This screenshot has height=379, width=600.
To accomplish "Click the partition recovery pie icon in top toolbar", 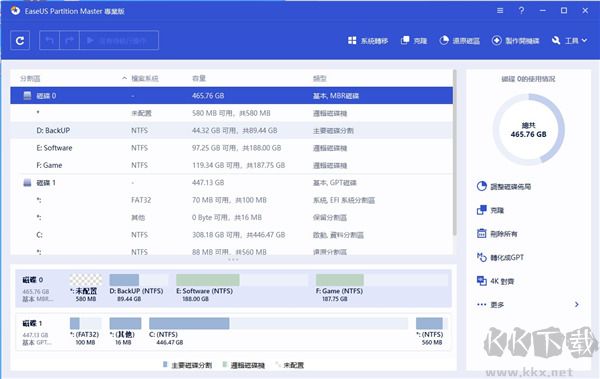I will (x=444, y=41).
